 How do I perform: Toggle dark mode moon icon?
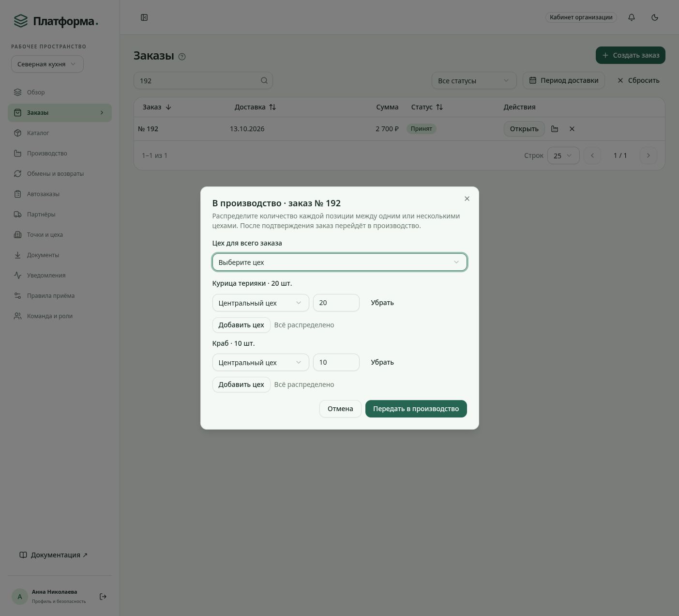point(655,17)
